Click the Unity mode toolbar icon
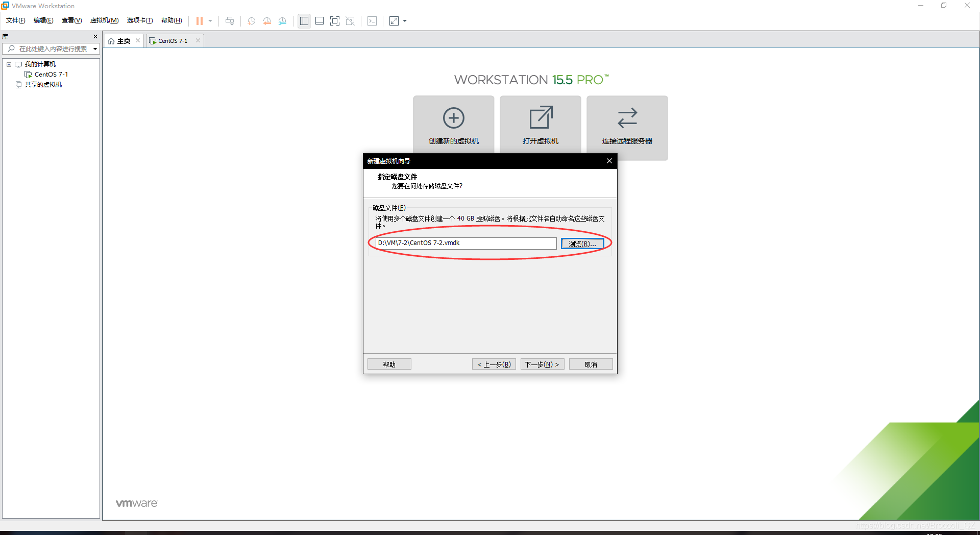This screenshot has width=980, height=535. pyautogui.click(x=350, y=21)
